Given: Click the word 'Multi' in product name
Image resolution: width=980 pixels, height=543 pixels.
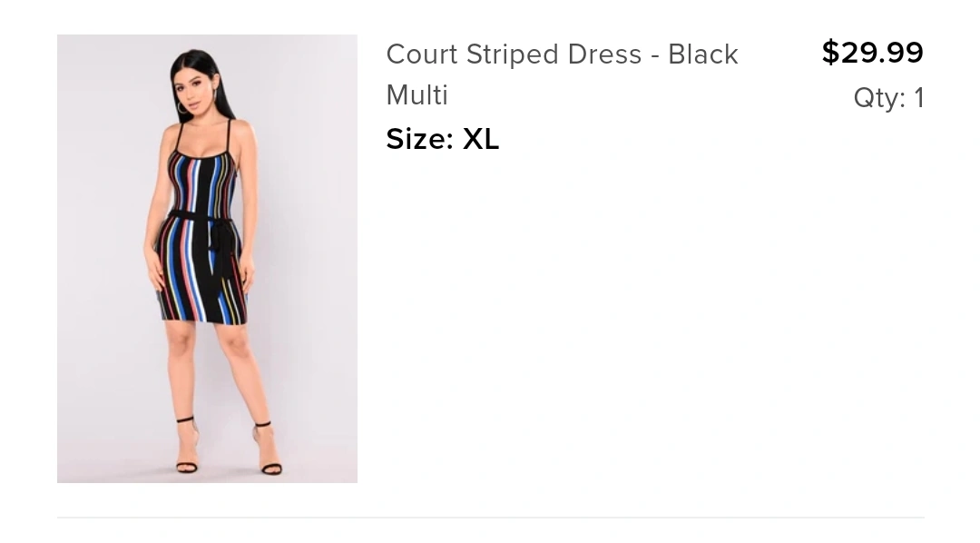Looking at the screenshot, I should (416, 95).
